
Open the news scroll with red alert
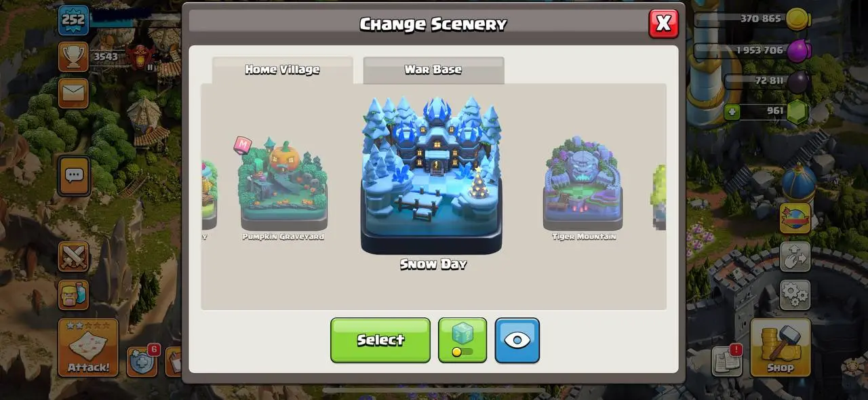coord(728,360)
